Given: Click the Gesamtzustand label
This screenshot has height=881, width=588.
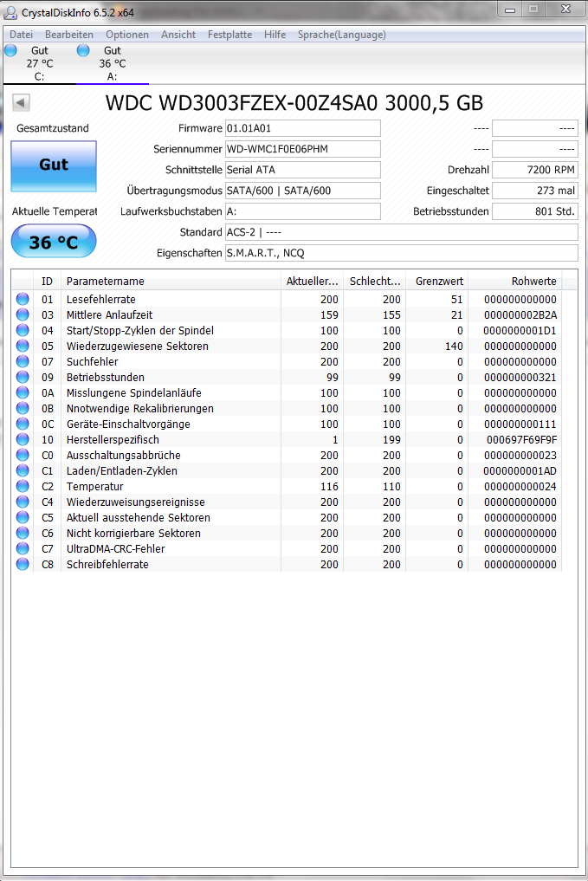Looking at the screenshot, I should pyautogui.click(x=53, y=128).
